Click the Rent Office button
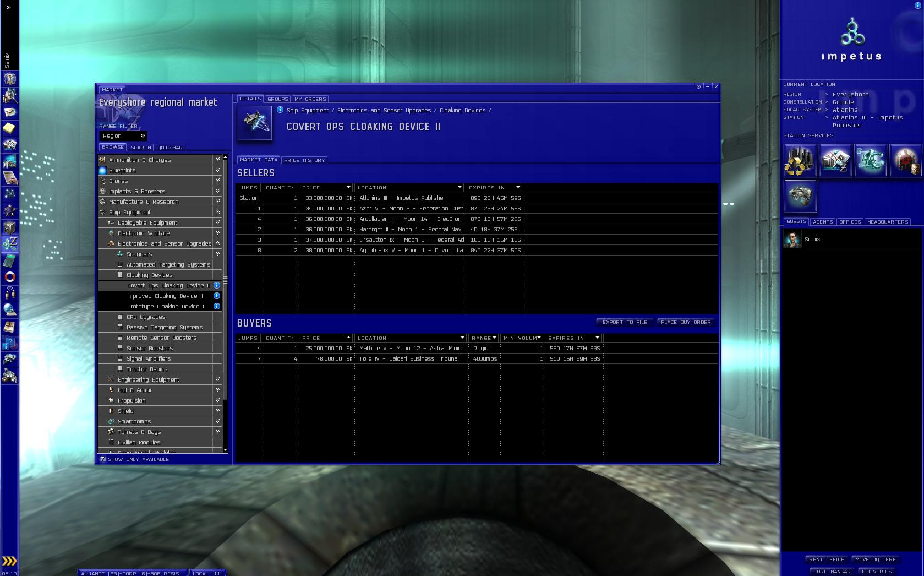The height and width of the screenshot is (576, 924). 827,559
